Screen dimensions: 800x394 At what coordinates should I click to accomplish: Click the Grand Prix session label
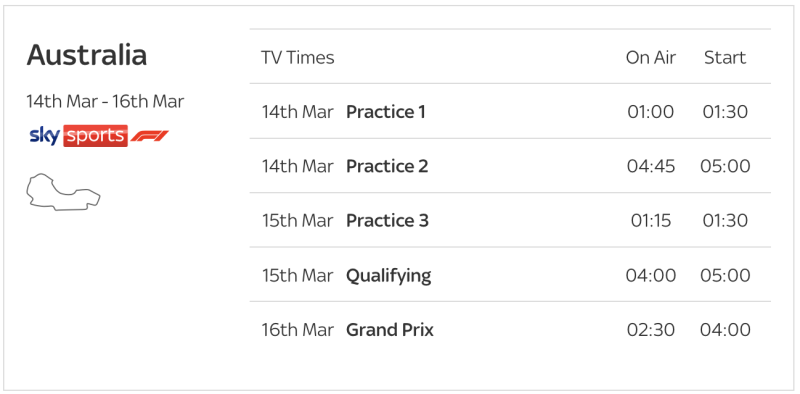point(390,330)
